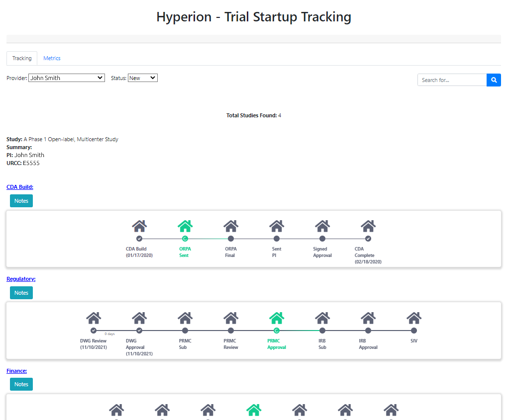Viewport: 507px width, 420px height.
Task: Open the Status dropdown showing New
Action: tap(143, 78)
